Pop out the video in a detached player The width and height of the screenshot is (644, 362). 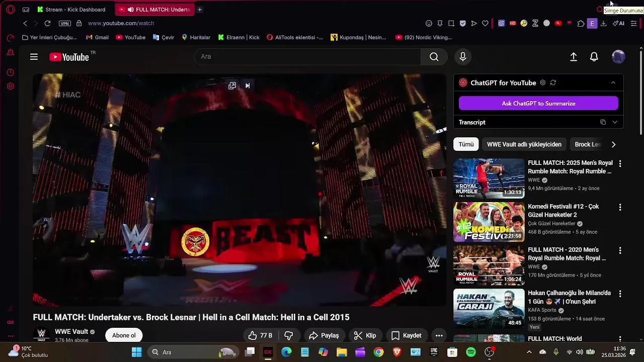click(232, 85)
